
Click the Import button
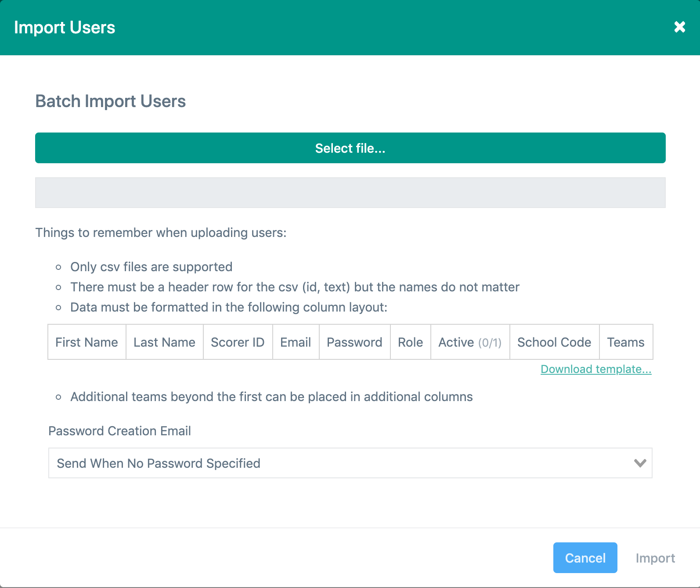[x=655, y=558]
